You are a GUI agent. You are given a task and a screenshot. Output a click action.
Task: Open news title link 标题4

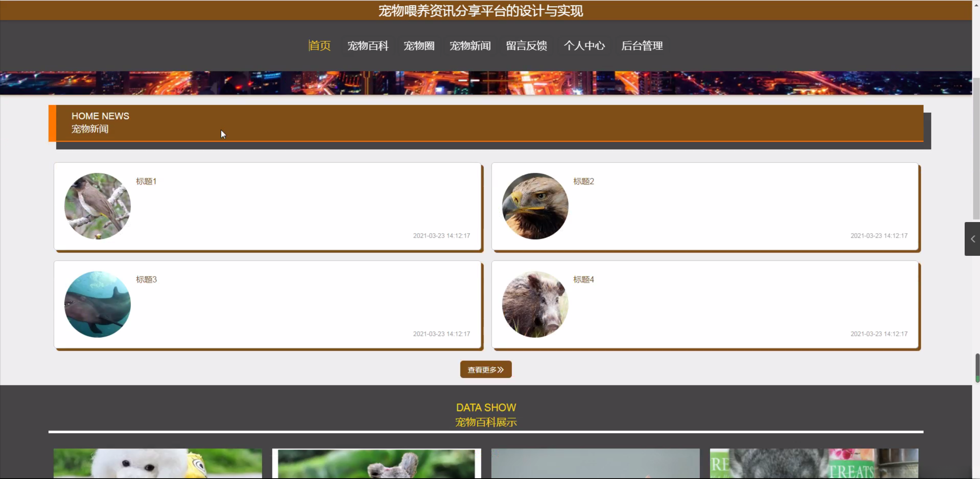click(583, 280)
